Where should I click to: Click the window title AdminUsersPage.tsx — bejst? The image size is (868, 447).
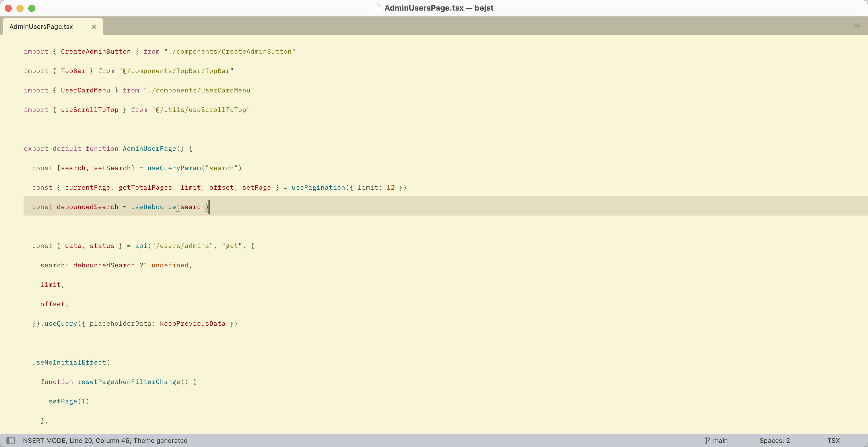[x=439, y=8]
